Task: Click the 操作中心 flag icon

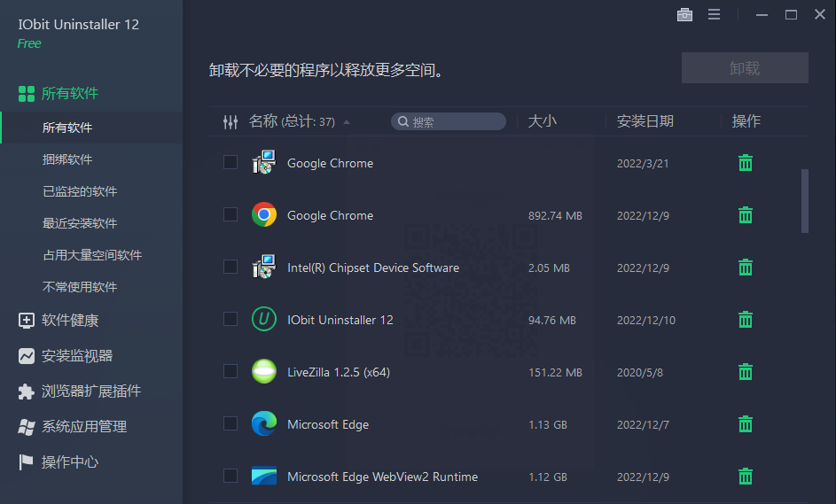Action: pyautogui.click(x=26, y=461)
